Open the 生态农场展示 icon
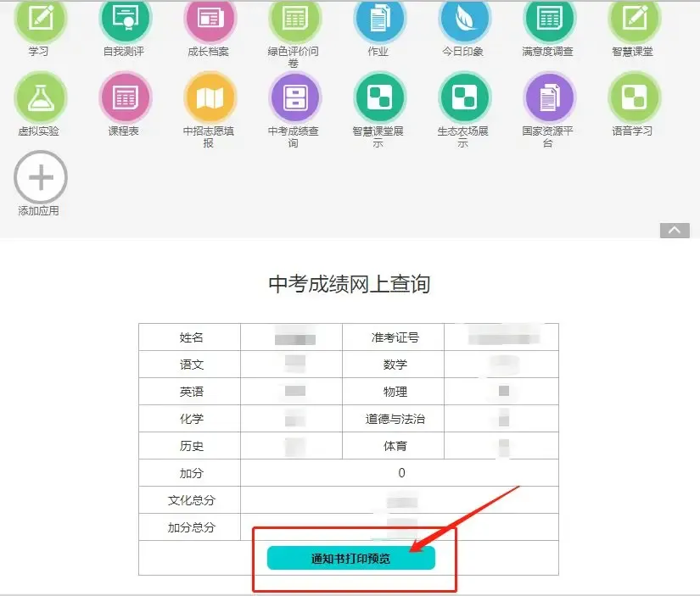Image resolution: width=700 pixels, height=596 pixels. tap(464, 97)
